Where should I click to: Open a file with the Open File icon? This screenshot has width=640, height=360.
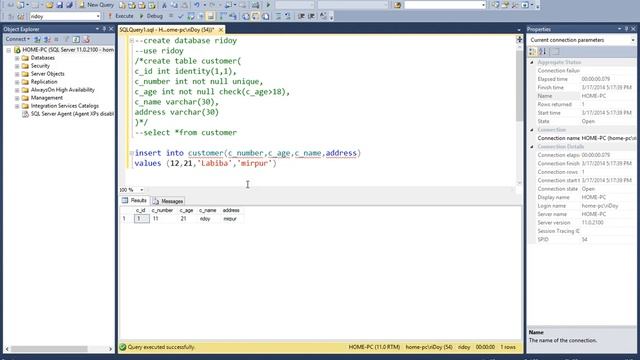(x=49, y=5)
